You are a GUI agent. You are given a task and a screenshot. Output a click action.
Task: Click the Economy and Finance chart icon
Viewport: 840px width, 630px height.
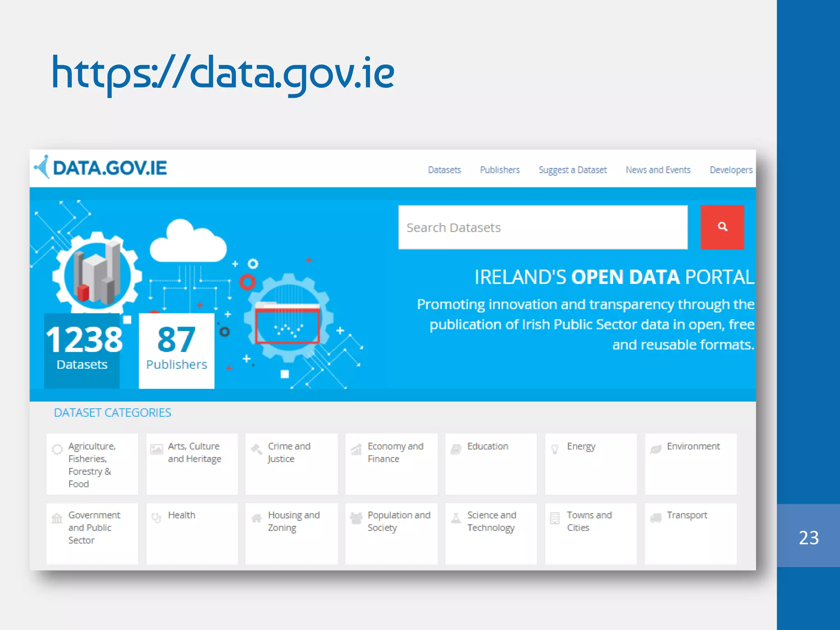(x=356, y=450)
